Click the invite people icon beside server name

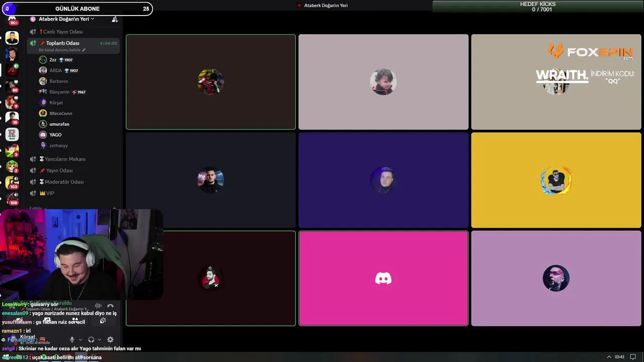point(115,19)
